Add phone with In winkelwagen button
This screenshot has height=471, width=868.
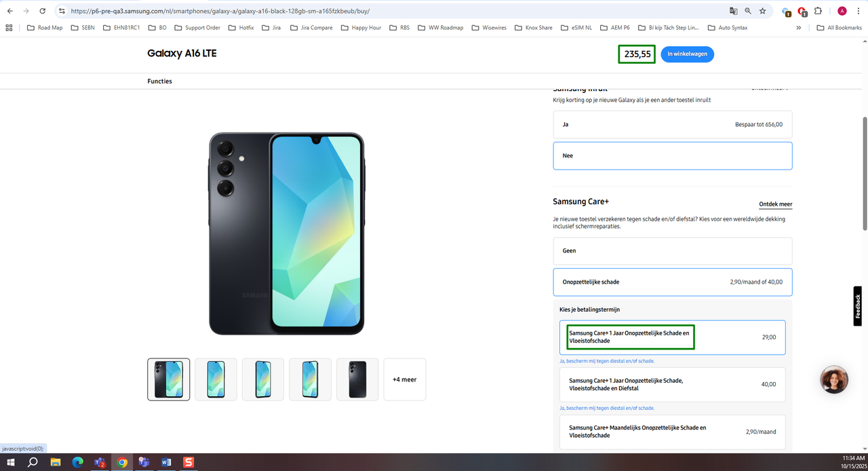[x=688, y=54]
